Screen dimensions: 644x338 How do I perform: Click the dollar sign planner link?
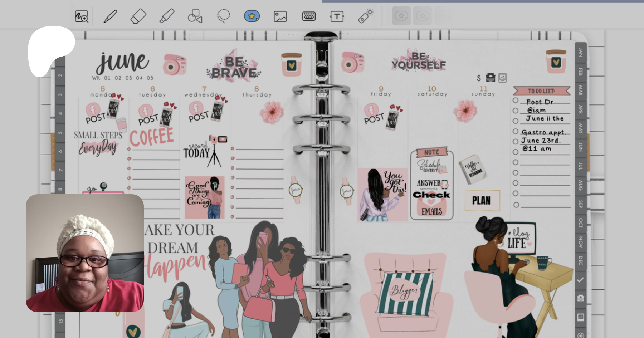coord(479,78)
